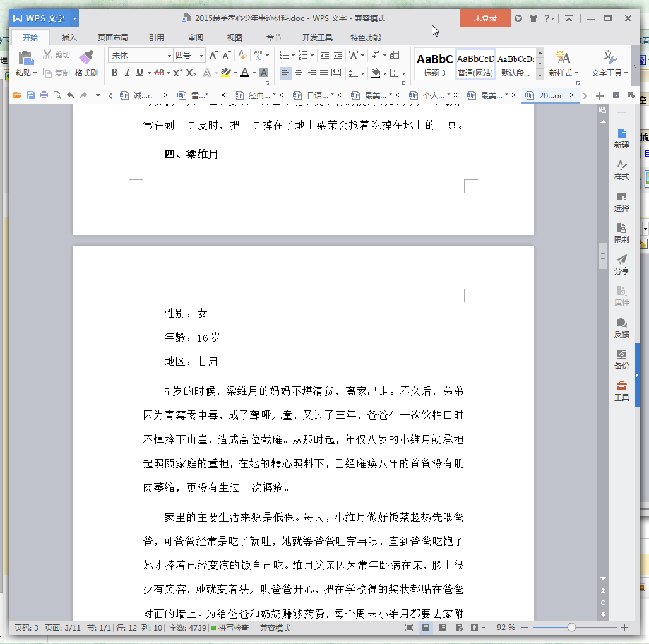649x644 pixels.
Task: Toggle Italic formatting
Action: click(127, 73)
